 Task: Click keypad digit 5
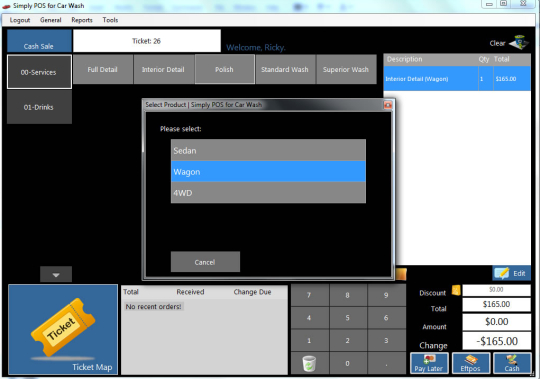pyautogui.click(x=348, y=318)
